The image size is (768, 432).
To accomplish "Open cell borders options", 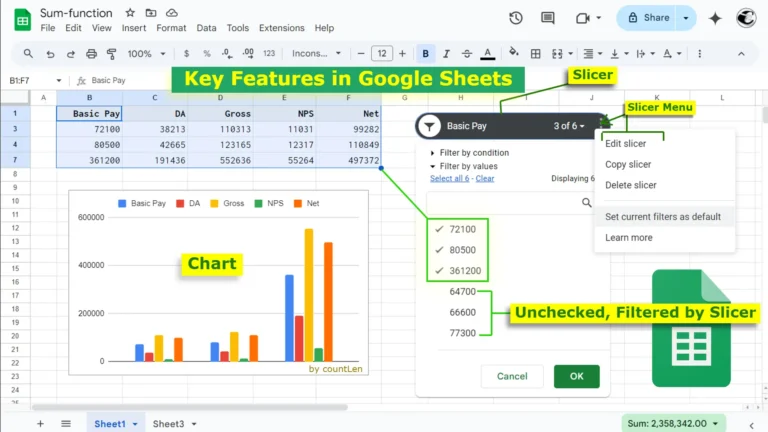I will point(536,54).
